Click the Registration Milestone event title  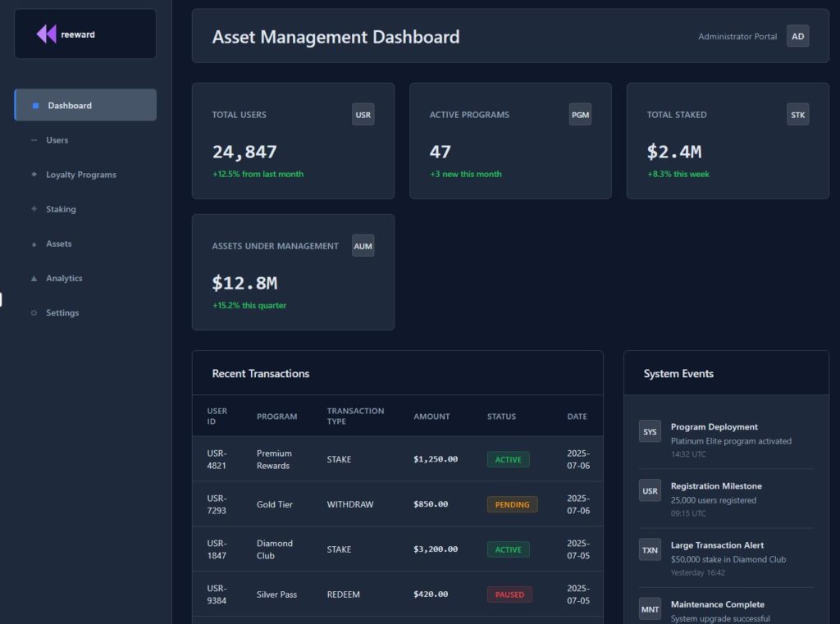(x=716, y=485)
